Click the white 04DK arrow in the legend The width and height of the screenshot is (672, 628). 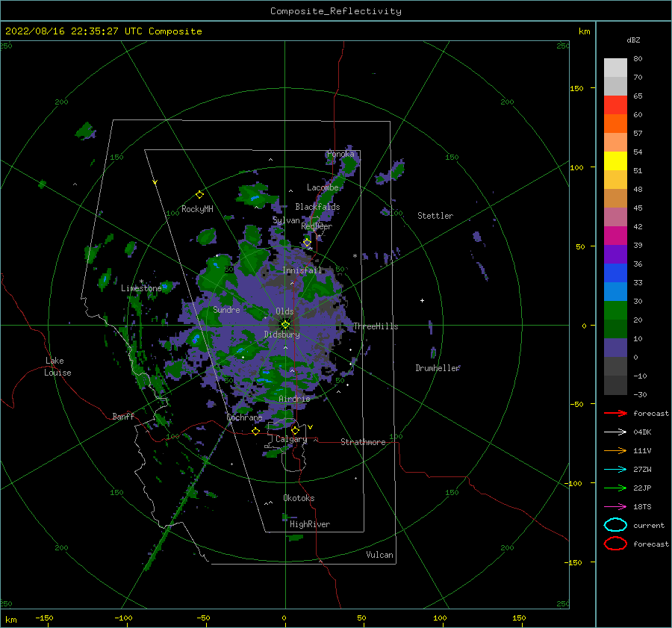point(615,432)
